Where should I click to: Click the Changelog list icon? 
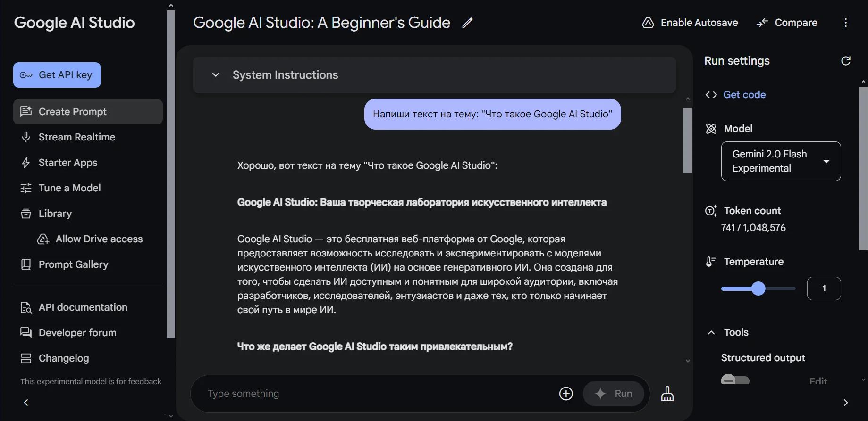point(26,358)
